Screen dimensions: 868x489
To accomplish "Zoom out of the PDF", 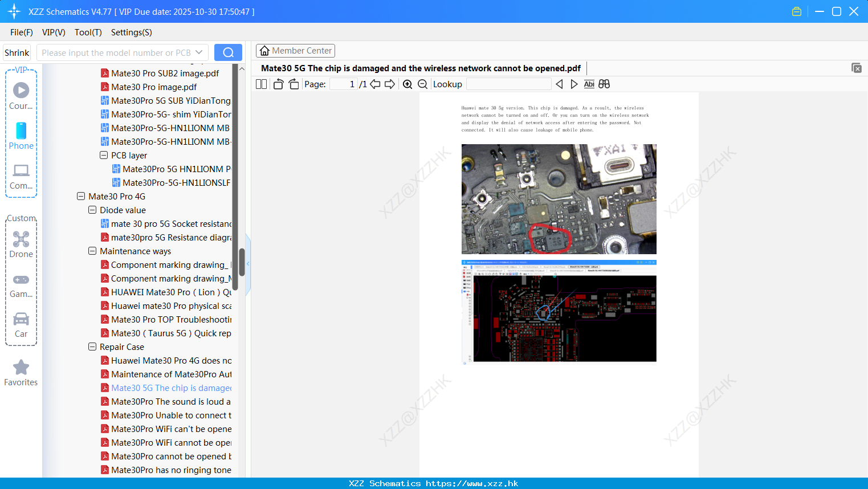I will coord(422,84).
